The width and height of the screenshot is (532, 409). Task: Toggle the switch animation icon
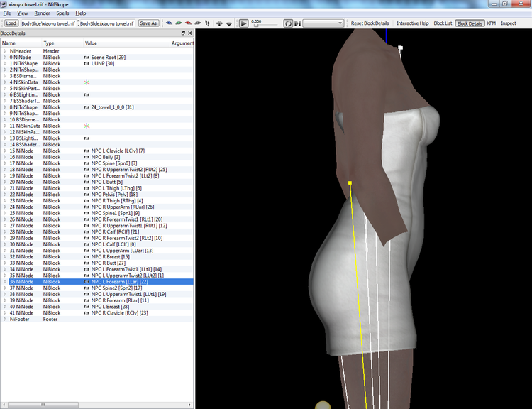tap(297, 23)
